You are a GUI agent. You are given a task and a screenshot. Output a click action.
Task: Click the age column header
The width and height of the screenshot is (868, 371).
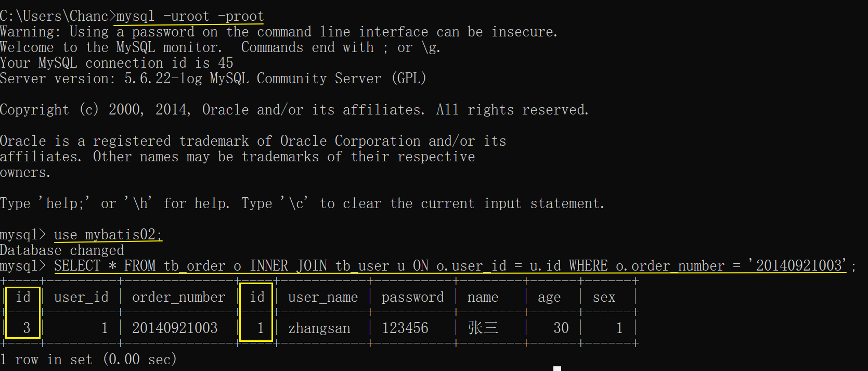pos(549,297)
